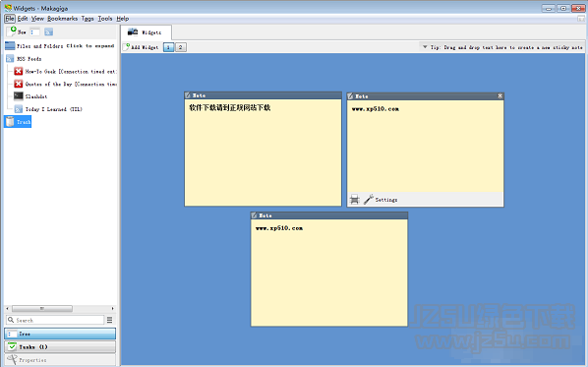Click the red error icon for How-To Geek

tap(19, 71)
